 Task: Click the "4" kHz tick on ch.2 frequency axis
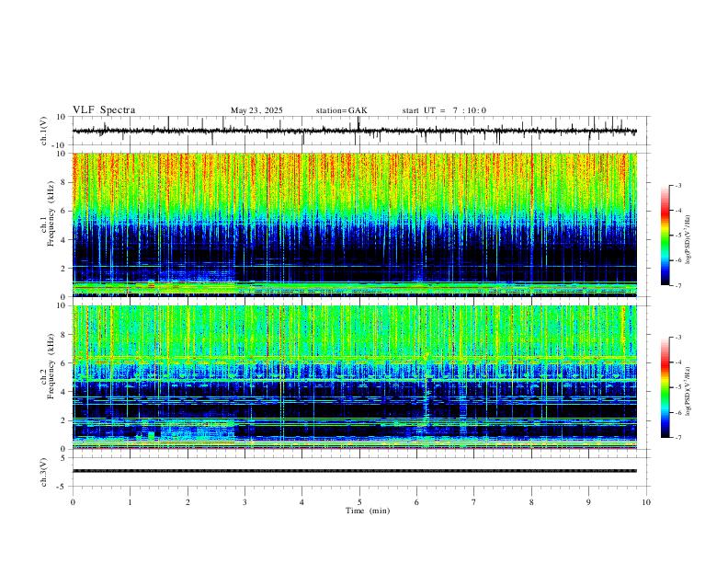click(63, 392)
